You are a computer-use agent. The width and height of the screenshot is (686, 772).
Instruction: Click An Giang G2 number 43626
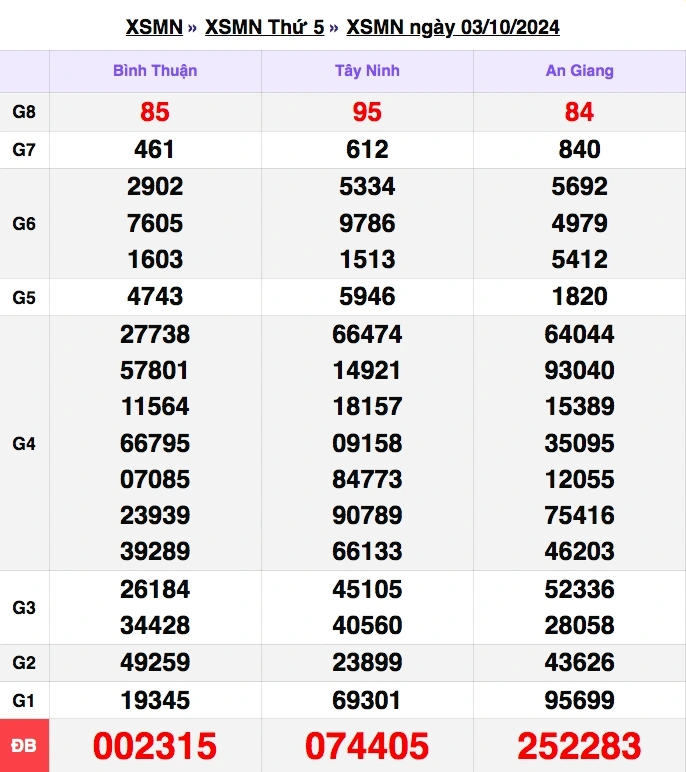click(x=579, y=662)
